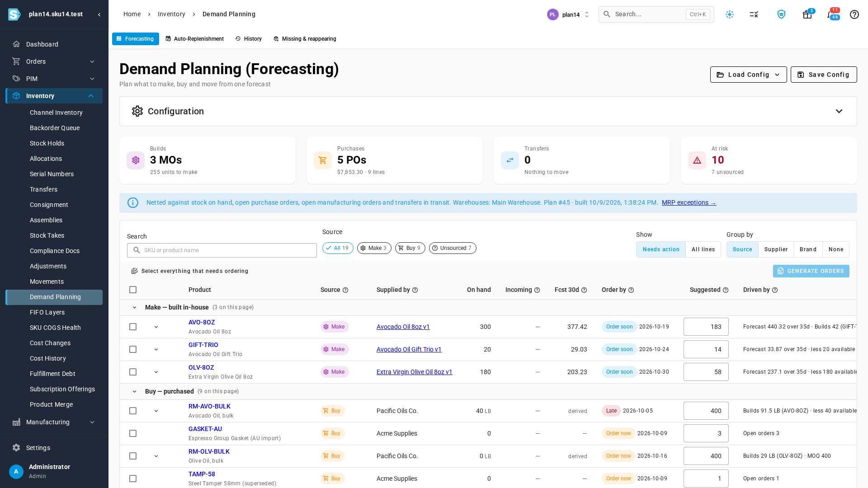Switch to the Auto-Replenishment tab
This screenshot has width=868, height=488.
coord(195,39)
